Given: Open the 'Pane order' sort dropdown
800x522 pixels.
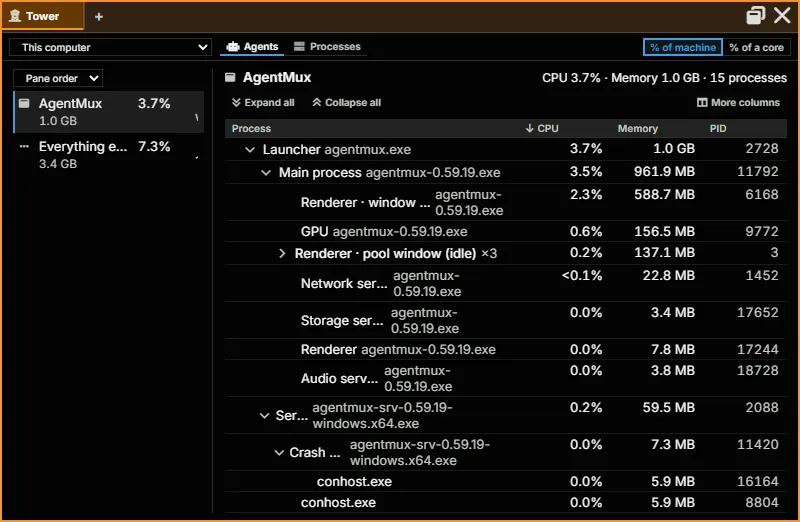Looking at the screenshot, I should (x=58, y=78).
